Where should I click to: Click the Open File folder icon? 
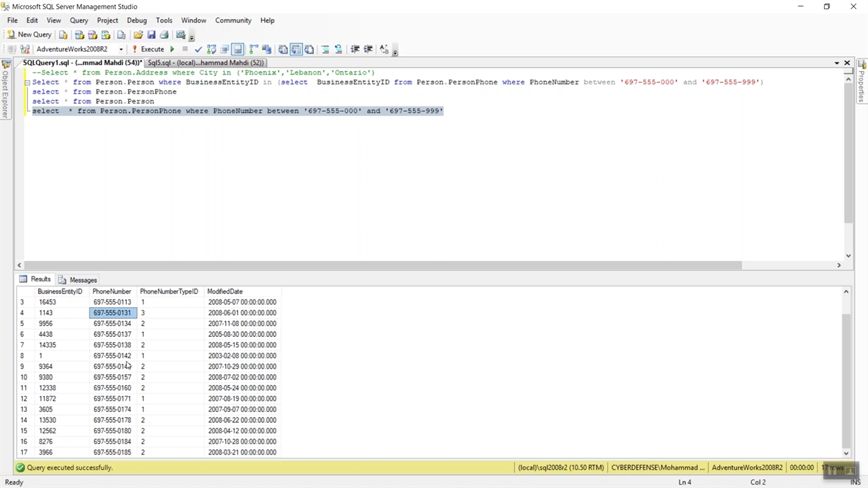pyautogui.click(x=138, y=35)
